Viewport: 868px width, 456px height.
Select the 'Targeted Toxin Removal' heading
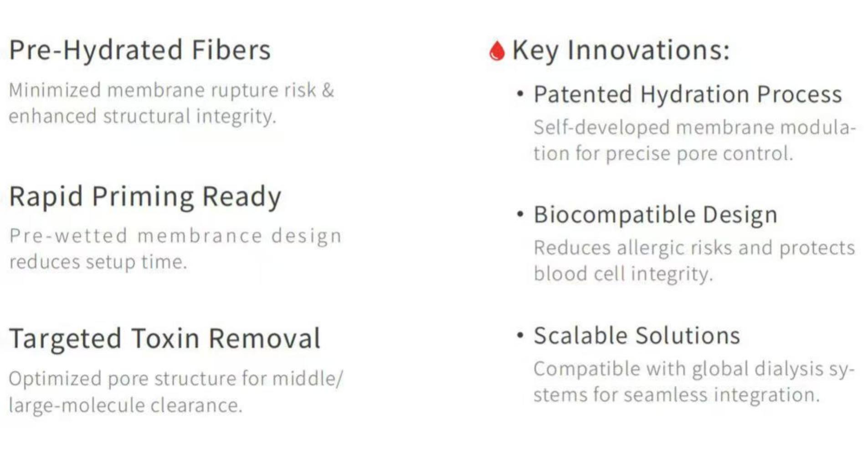pos(164,338)
